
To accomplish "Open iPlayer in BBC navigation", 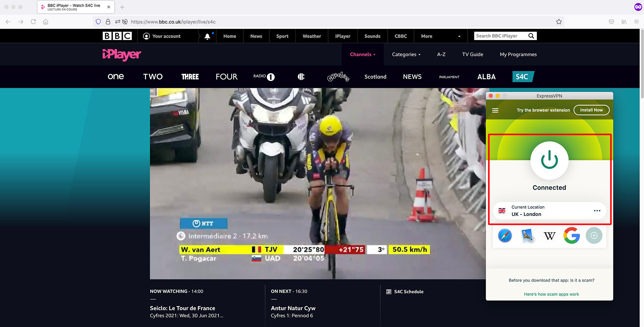I will point(343,36).
